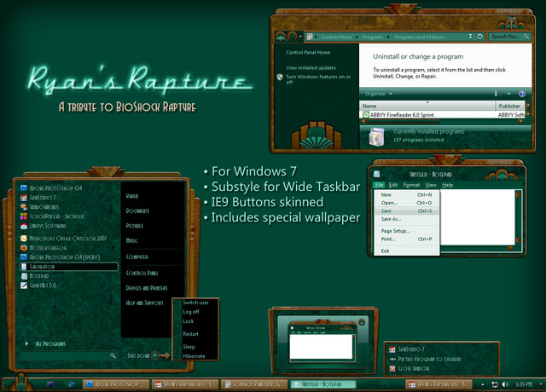This screenshot has width=546, height=392.
Task: Open View installed updates link
Action: click(311, 68)
